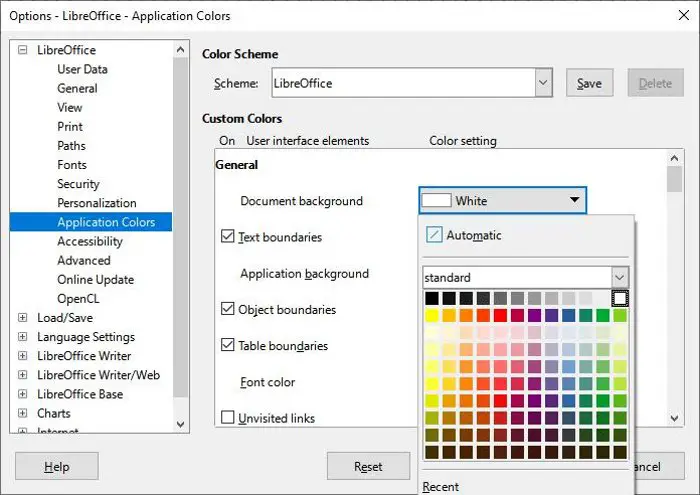Select the Application Colors entry
The width and height of the screenshot is (700, 495).
(x=91, y=222)
